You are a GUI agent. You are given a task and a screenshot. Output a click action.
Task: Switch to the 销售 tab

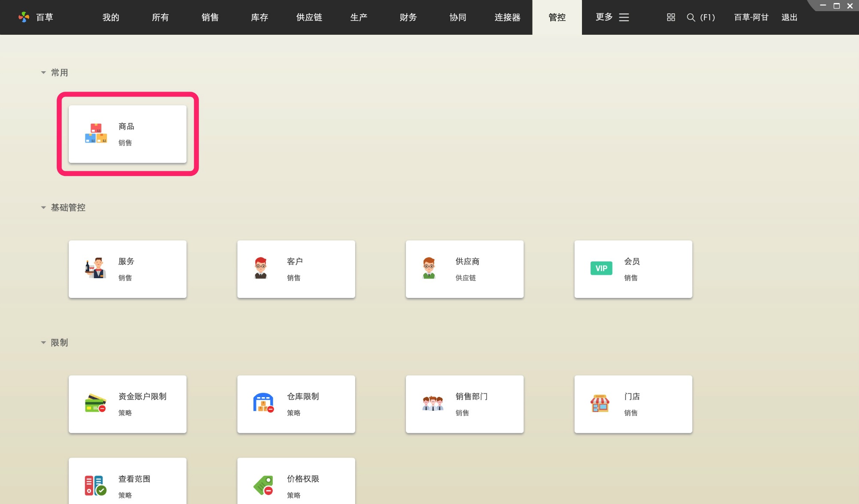tap(210, 17)
